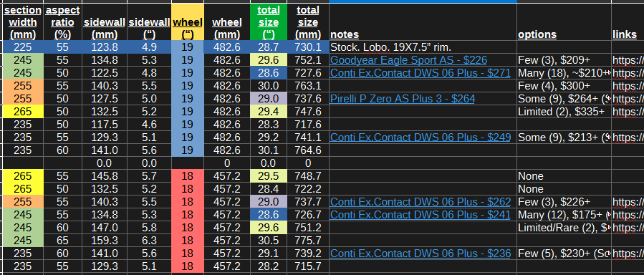Image resolution: width=644 pixels, height=275 pixels.
Task: Select the 30.5 total size inches cell
Action: click(269, 241)
